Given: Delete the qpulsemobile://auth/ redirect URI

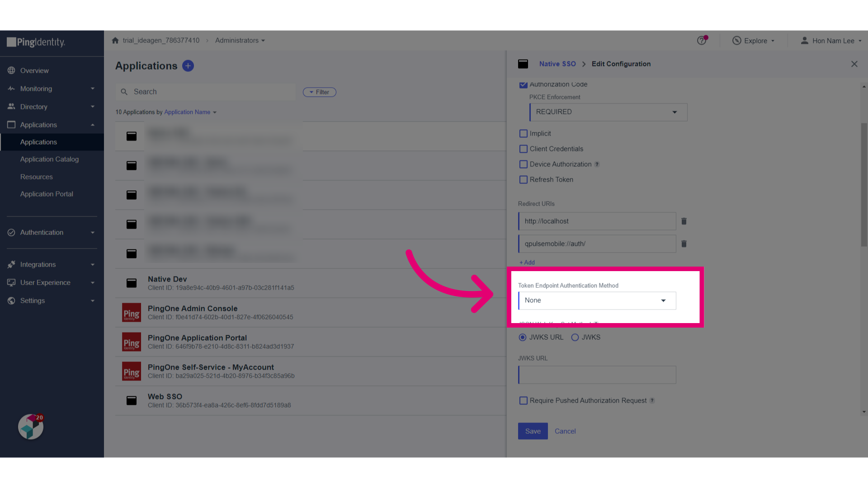Looking at the screenshot, I should 684,244.
